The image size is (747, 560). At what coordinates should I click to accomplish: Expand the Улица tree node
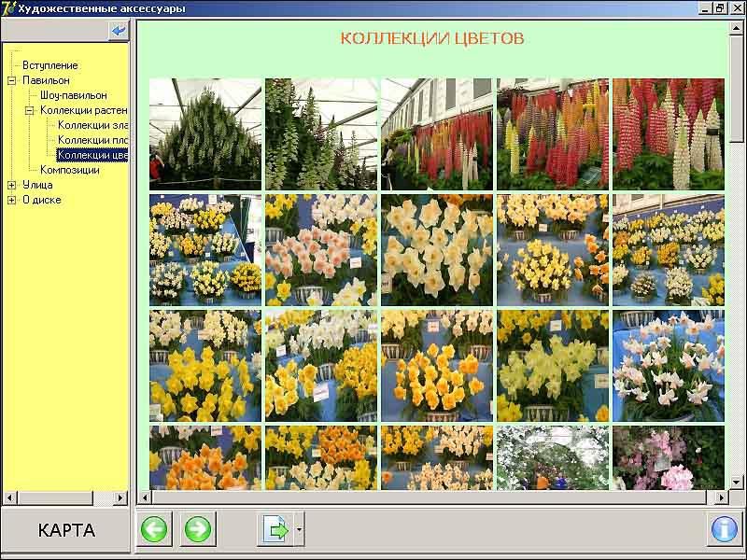pos(12,185)
